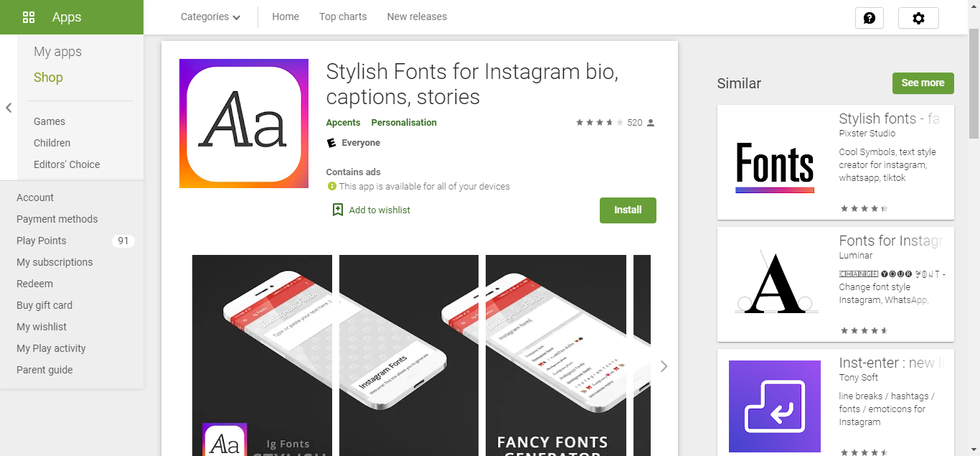The width and height of the screenshot is (980, 456).
Task: Collapse the sidebar with left chevron
Action: [9, 108]
